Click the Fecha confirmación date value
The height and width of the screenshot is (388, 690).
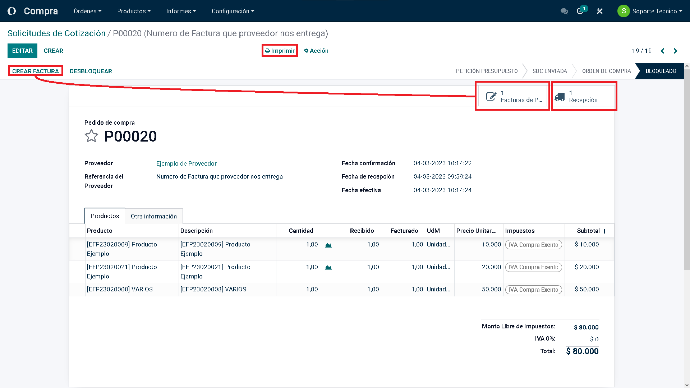point(442,163)
